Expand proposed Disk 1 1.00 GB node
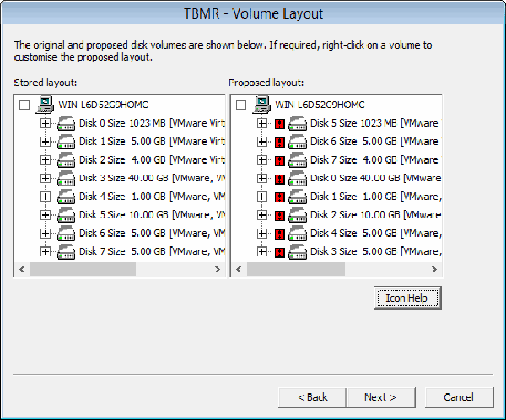The image size is (506, 420). [262, 197]
